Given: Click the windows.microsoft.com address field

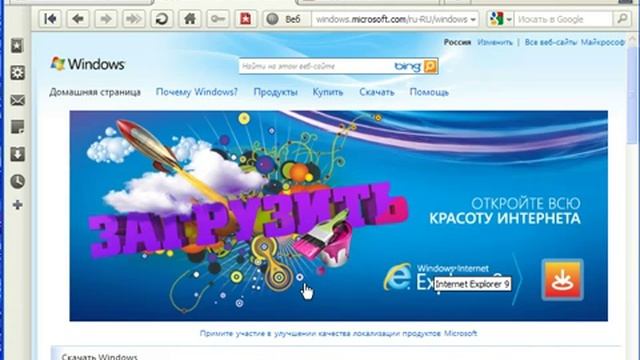Looking at the screenshot, I should point(391,19).
